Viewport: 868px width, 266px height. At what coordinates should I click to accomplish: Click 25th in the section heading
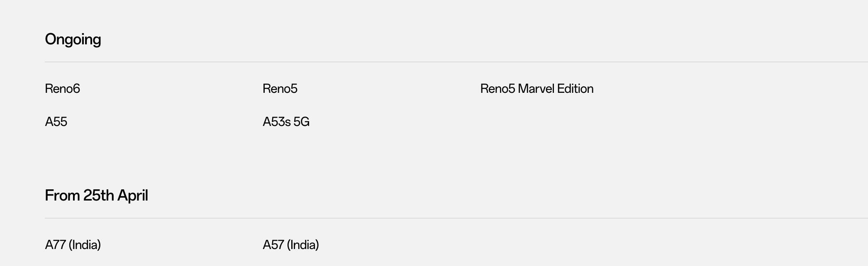coord(99,196)
